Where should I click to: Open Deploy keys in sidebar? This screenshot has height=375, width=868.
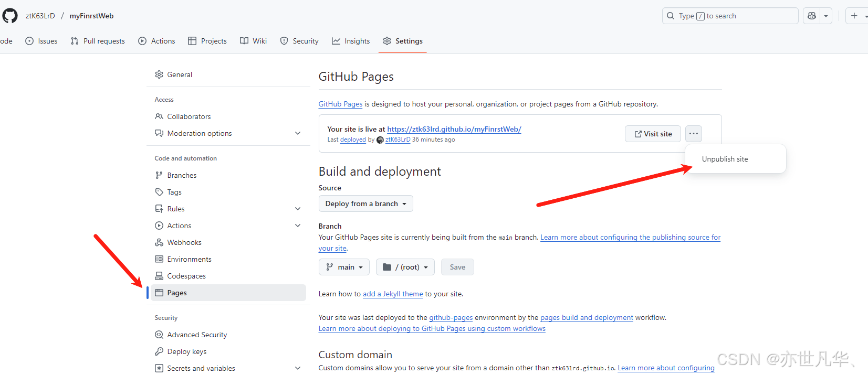tap(228, 351)
